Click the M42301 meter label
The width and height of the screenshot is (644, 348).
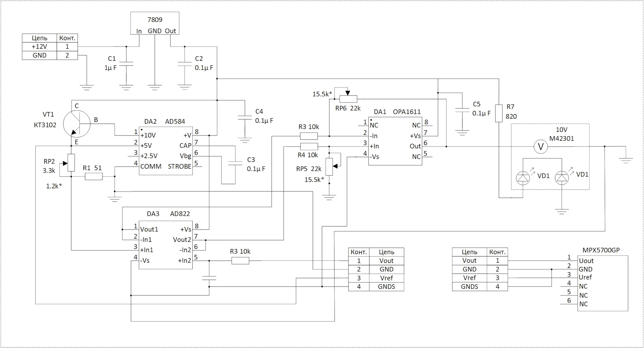[561, 138]
